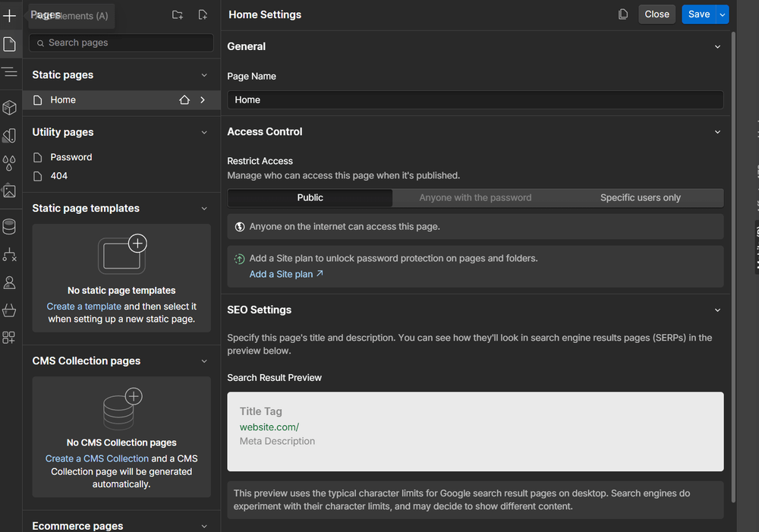Open the Add elements panel
The image size is (759, 532).
point(10,16)
